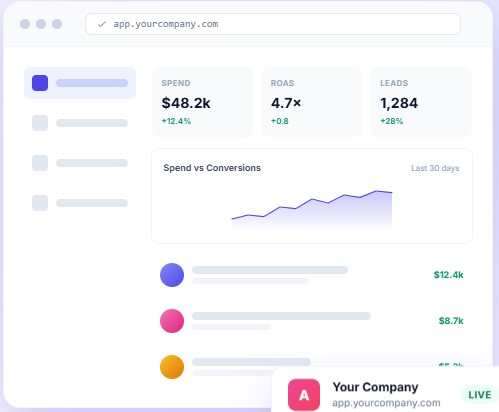Image resolution: width=499 pixels, height=412 pixels.
Task: Click the +0.8 ROAS change value
Action: (280, 121)
